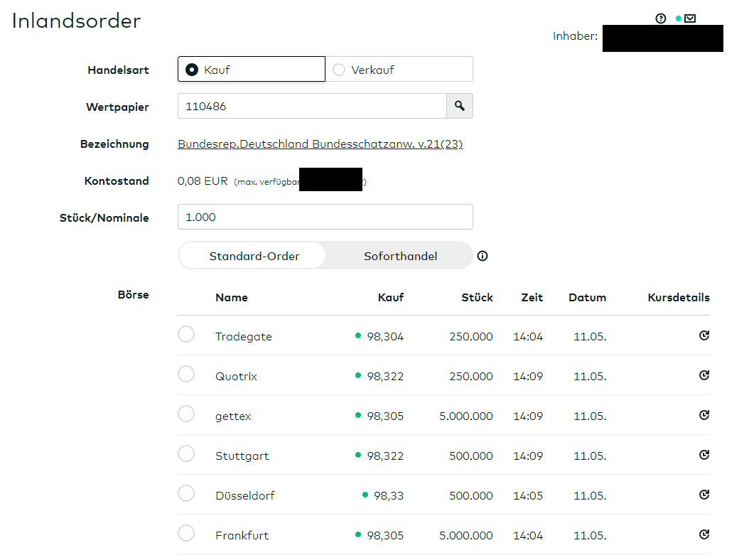
Task: Open the help question mark icon
Action: click(x=660, y=18)
